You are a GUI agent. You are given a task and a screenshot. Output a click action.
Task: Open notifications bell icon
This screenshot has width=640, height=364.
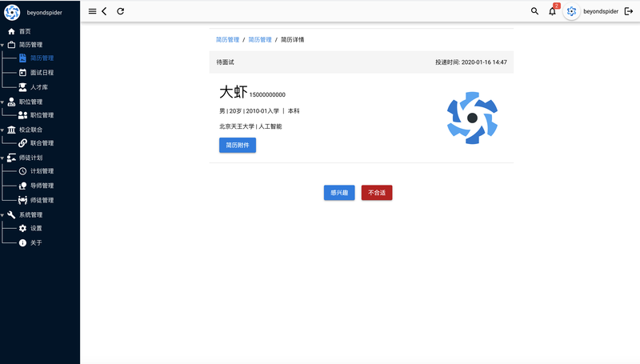coord(552,11)
